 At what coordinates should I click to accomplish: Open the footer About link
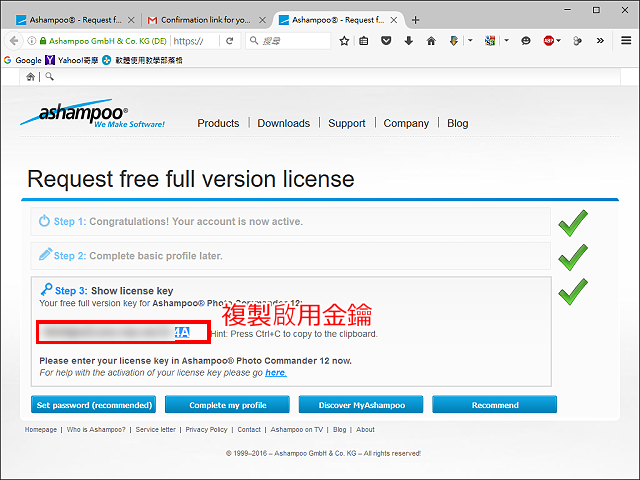(365, 430)
